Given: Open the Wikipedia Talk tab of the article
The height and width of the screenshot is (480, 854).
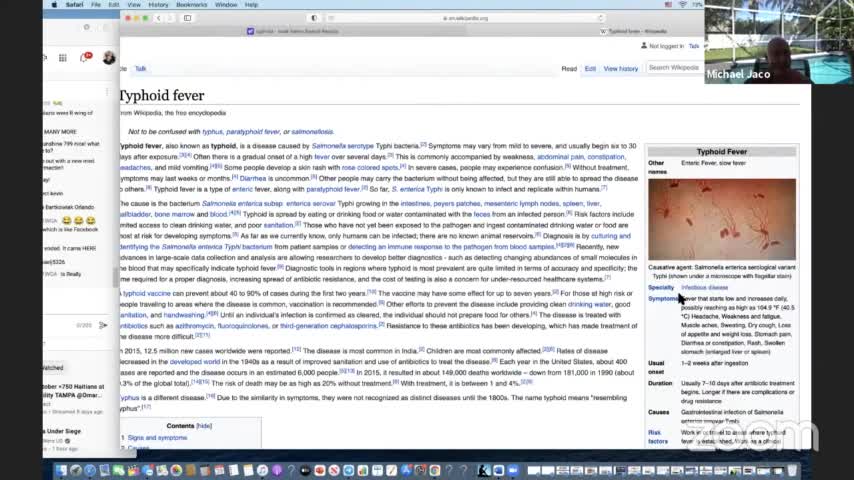Looking at the screenshot, I should 141,69.
